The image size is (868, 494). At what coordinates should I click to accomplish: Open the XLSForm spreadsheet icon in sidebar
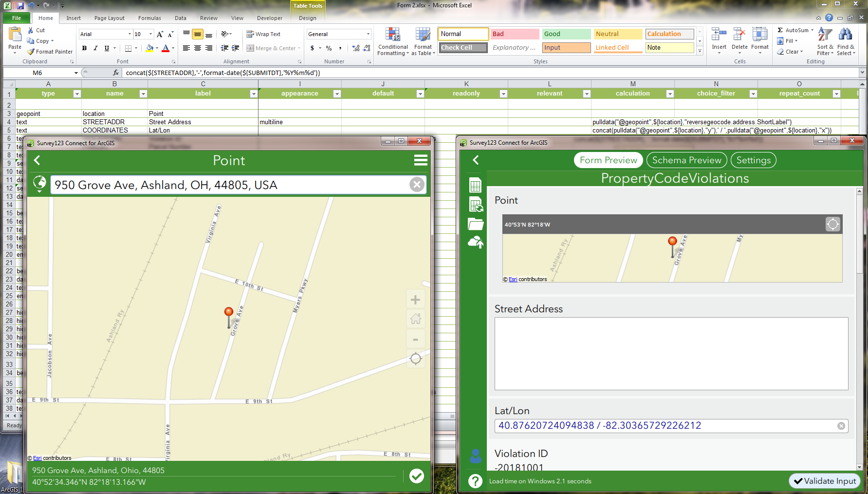point(475,186)
